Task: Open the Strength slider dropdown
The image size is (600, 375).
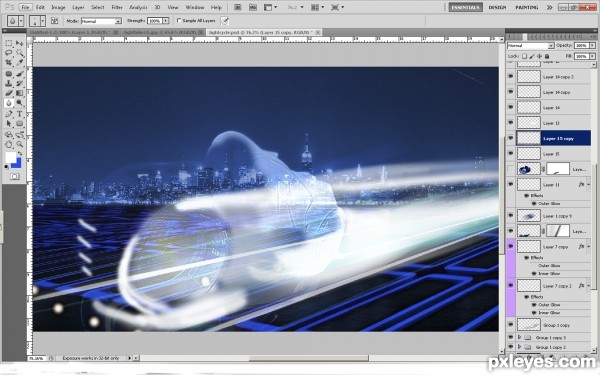Action: tap(166, 21)
